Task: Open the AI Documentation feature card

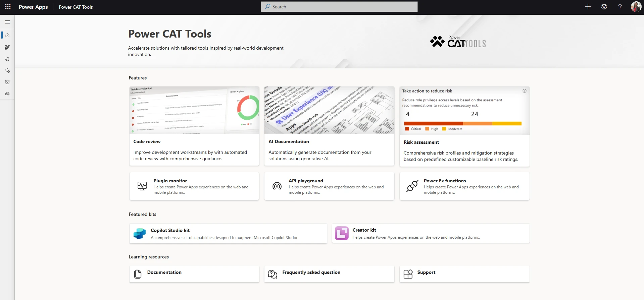Action: [329, 126]
